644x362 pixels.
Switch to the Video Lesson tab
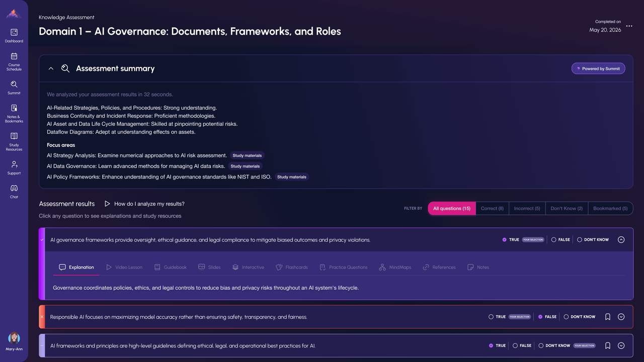[x=124, y=267]
